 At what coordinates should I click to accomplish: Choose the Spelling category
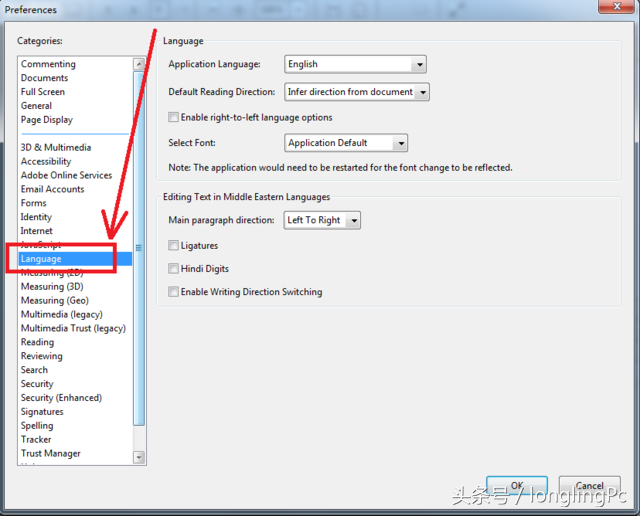(37, 425)
